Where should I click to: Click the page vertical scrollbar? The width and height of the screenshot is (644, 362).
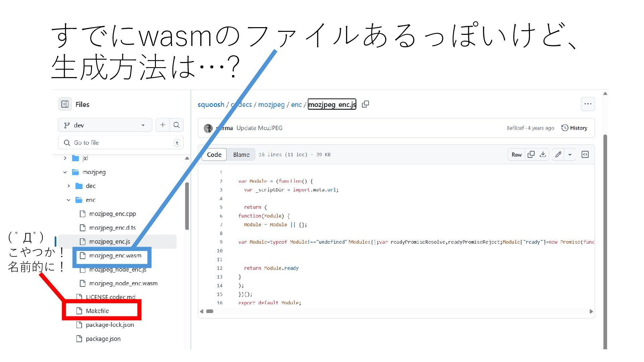(605, 241)
